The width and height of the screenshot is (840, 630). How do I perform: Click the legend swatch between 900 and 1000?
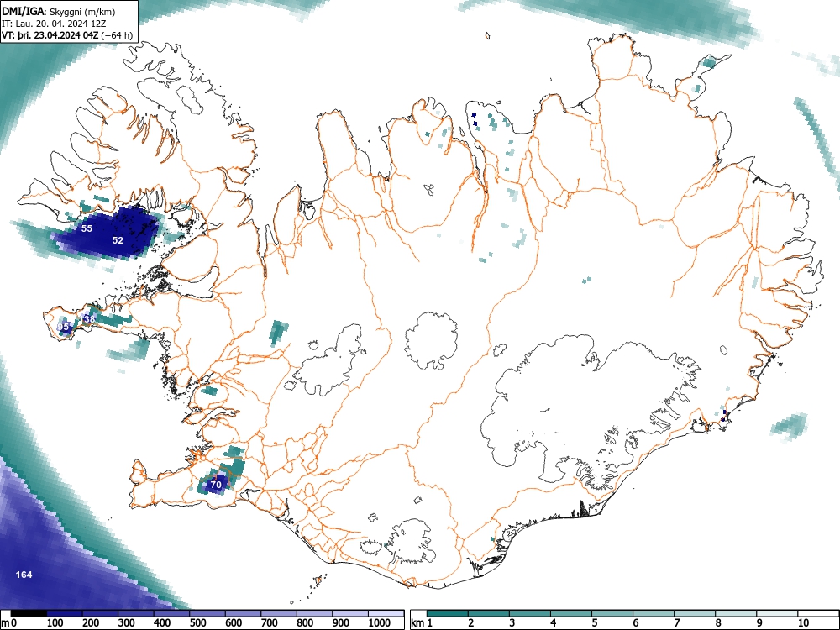(350, 613)
